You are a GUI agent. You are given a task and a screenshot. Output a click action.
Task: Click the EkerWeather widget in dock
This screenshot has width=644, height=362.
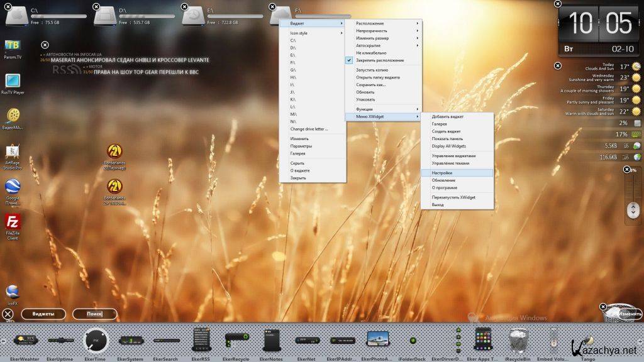pos(25,340)
